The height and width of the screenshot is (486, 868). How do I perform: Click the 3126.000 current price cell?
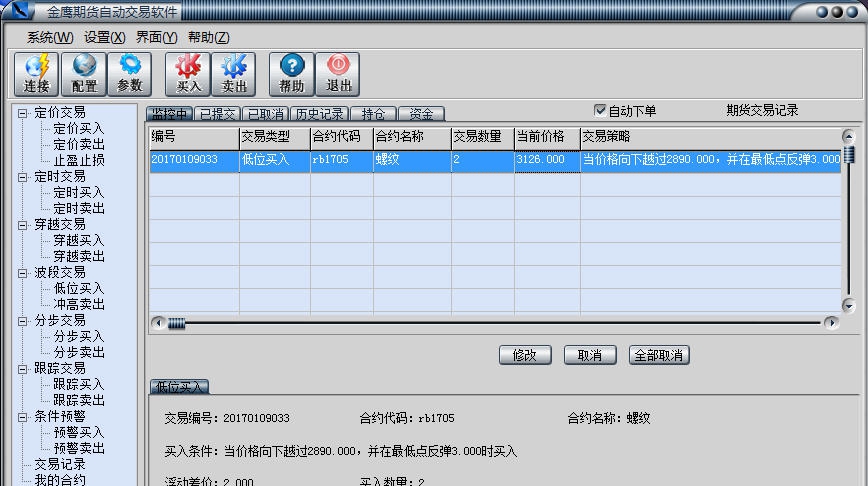(x=547, y=161)
